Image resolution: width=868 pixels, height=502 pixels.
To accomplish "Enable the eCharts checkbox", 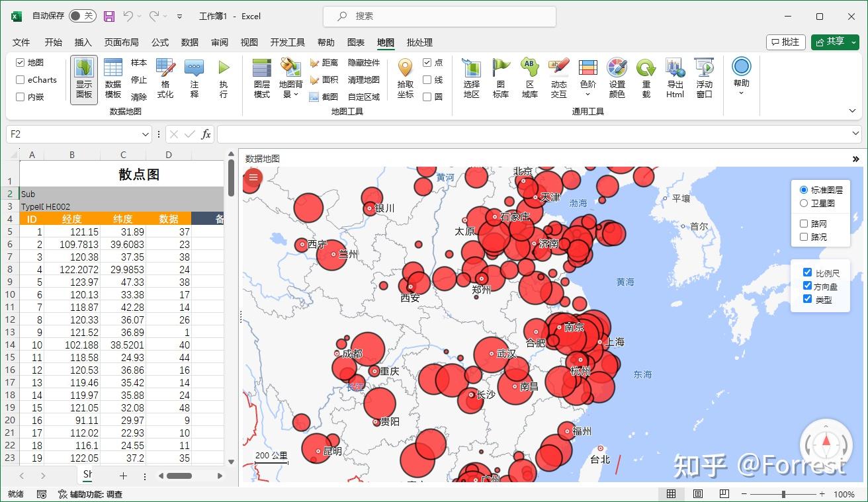I will point(21,79).
